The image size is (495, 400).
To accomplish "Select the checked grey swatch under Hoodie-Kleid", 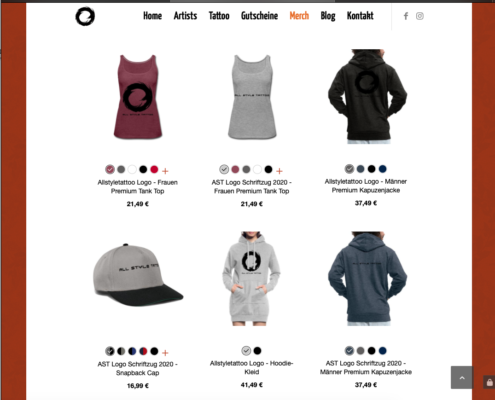I will 246,351.
